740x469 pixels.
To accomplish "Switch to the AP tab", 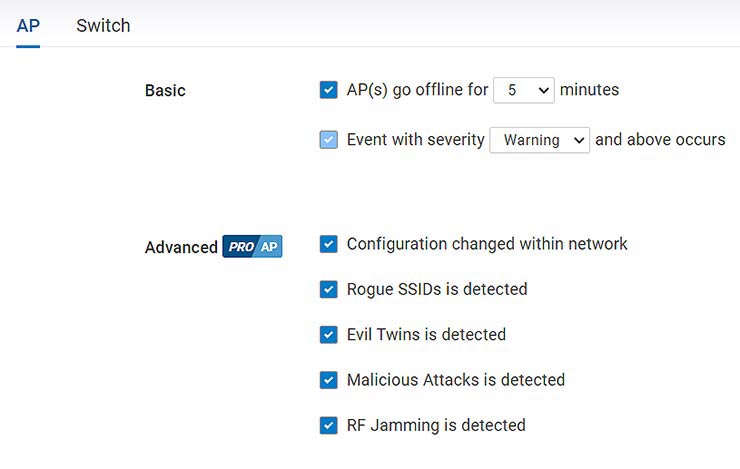I will 28,25.
